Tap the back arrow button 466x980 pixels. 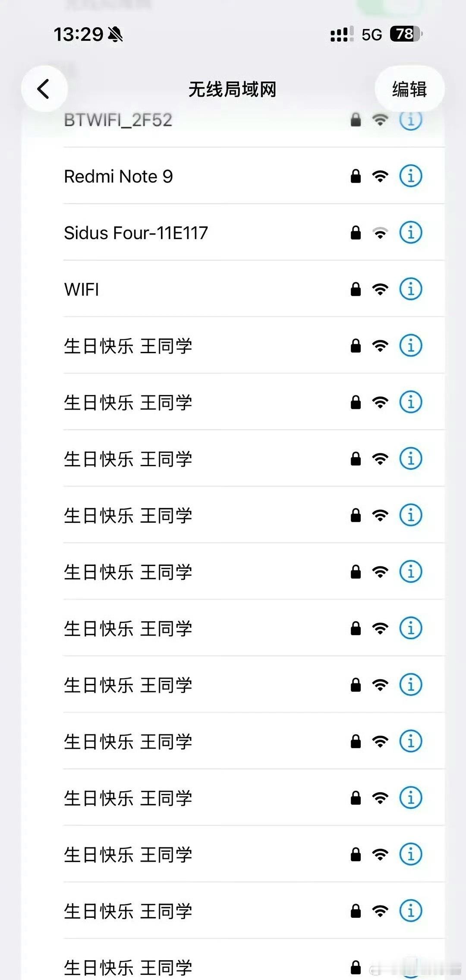(44, 89)
